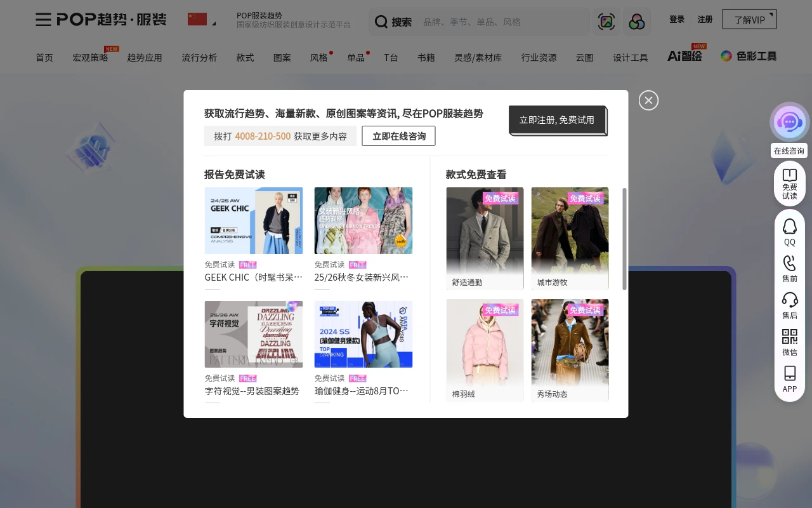The width and height of the screenshot is (812, 508).
Task: Click the 登录 login link
Action: 677,19
